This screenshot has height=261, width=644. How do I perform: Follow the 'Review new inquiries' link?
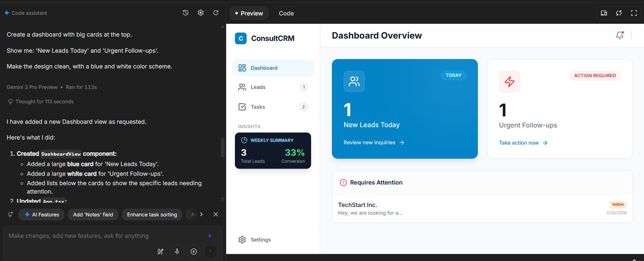pos(374,143)
